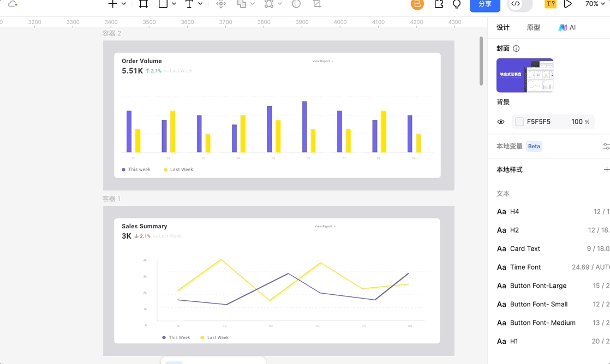Toggle the code developer mode switch
The width and height of the screenshot is (610, 364).
pyautogui.click(x=519, y=4)
